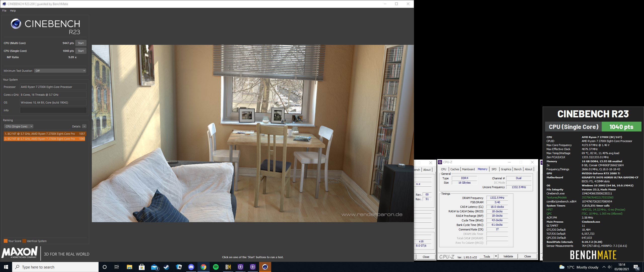Open Spotify from the taskbar
Image resolution: width=644 pixels, height=272 pixels.
[216, 267]
